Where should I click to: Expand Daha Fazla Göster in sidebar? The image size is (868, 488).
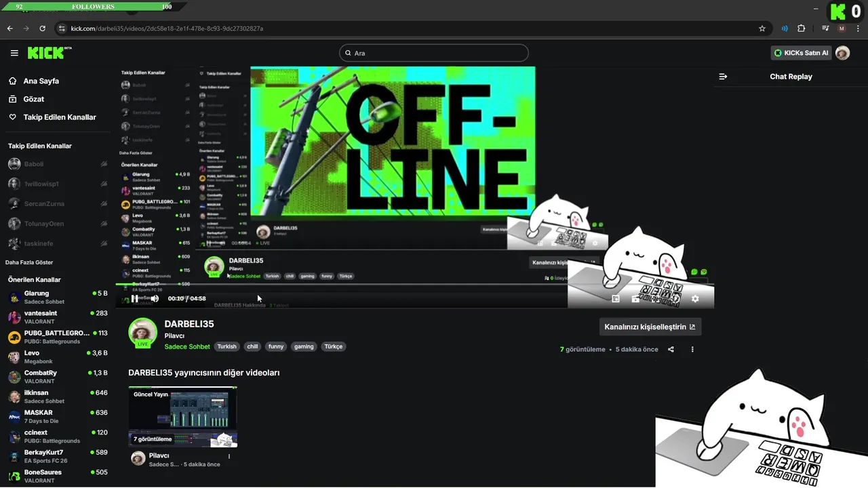(29, 262)
